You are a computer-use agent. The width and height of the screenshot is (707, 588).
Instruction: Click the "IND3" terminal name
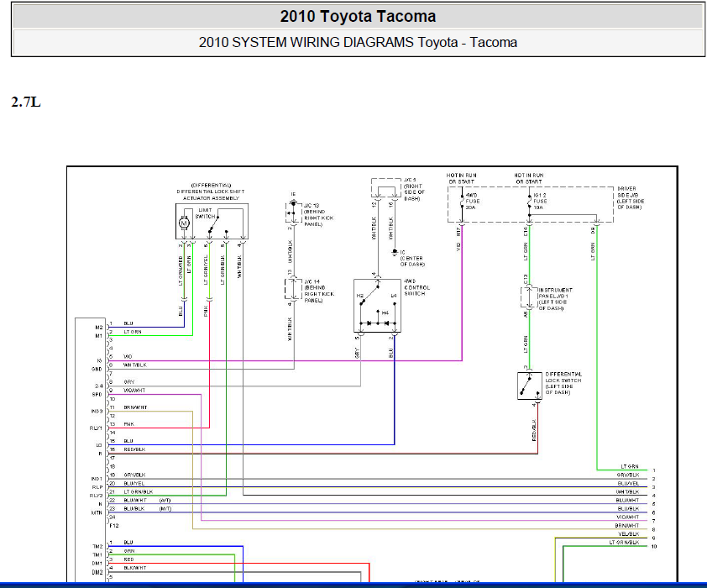tap(97, 412)
